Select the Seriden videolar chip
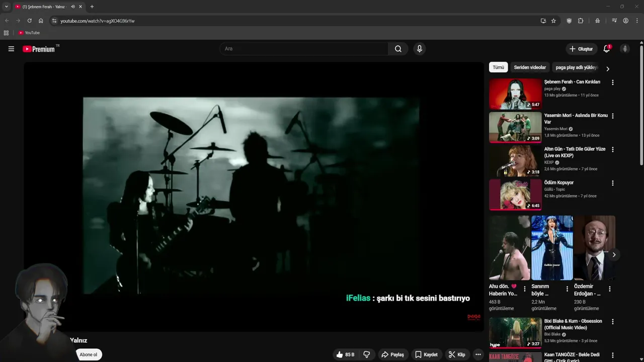This screenshot has width=644, height=362. click(x=530, y=67)
